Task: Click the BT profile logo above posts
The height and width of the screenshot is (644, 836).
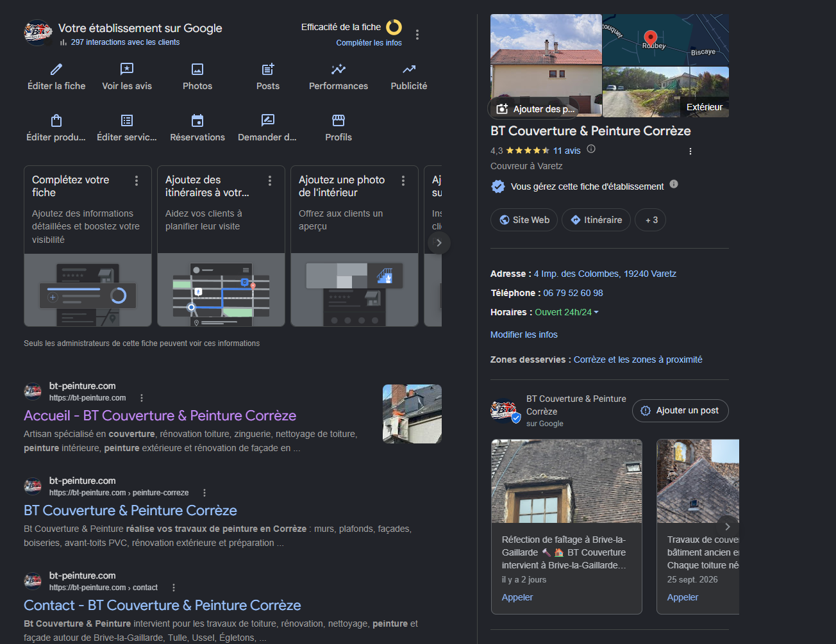Action: (505, 411)
